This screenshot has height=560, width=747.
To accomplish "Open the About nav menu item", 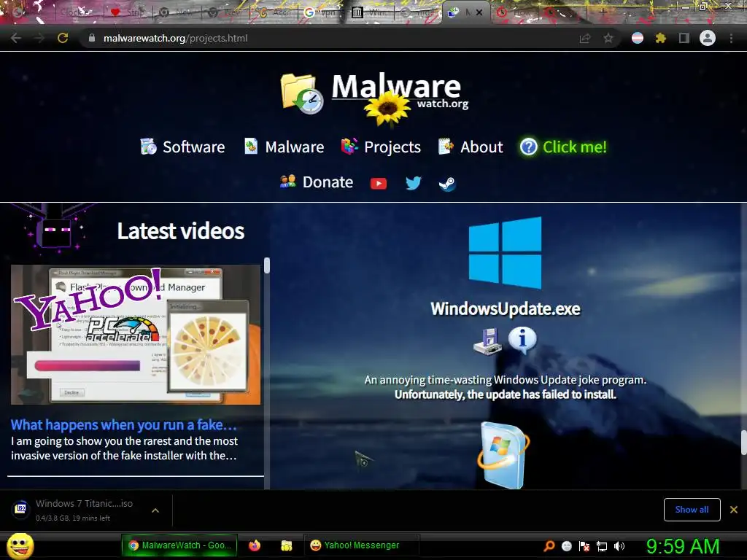I will (x=471, y=147).
